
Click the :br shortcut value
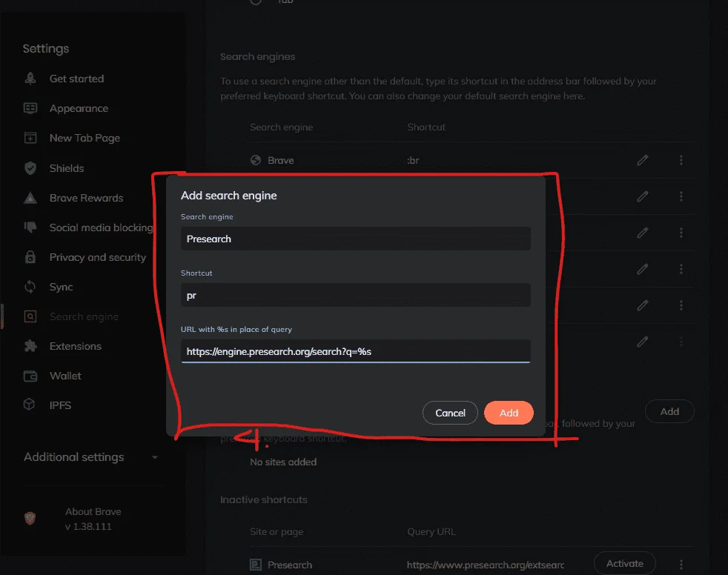[x=413, y=161]
